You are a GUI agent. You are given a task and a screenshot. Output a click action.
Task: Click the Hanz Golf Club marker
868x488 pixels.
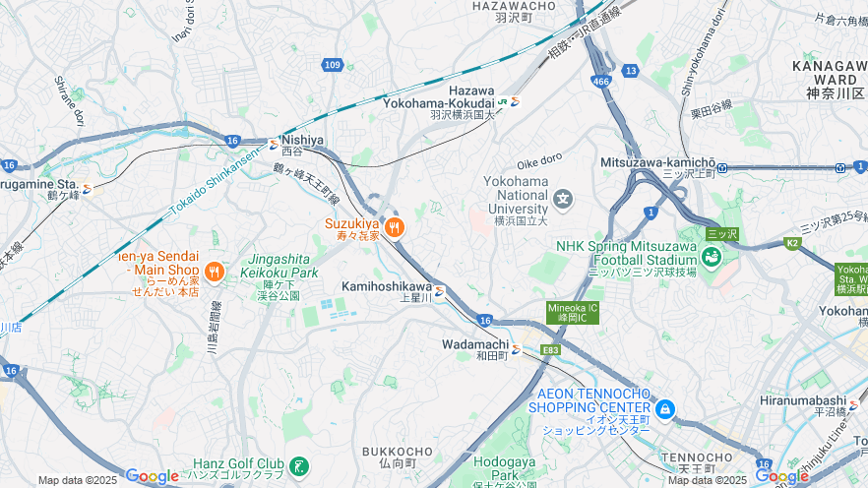(299, 466)
